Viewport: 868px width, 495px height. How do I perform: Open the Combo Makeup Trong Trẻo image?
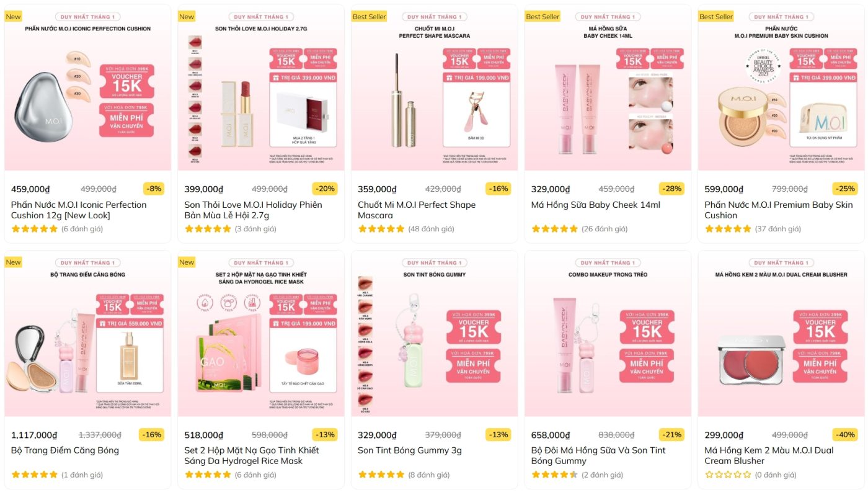pos(608,334)
